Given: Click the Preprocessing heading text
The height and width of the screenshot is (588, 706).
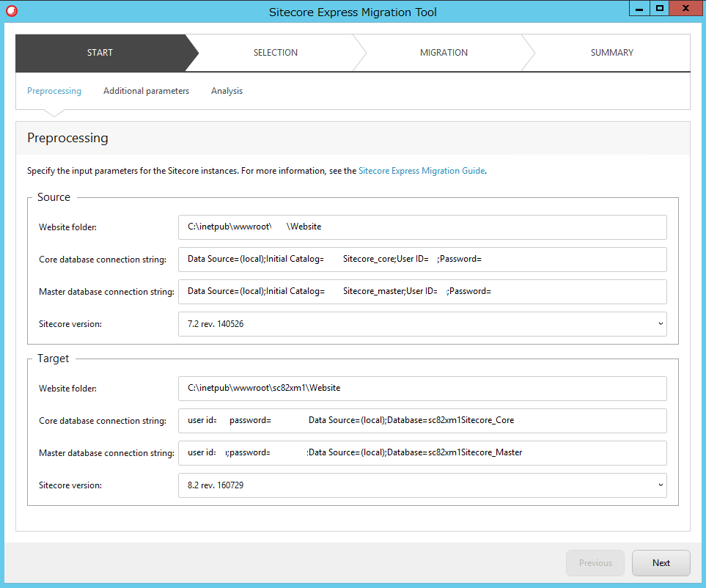Looking at the screenshot, I should coord(67,138).
